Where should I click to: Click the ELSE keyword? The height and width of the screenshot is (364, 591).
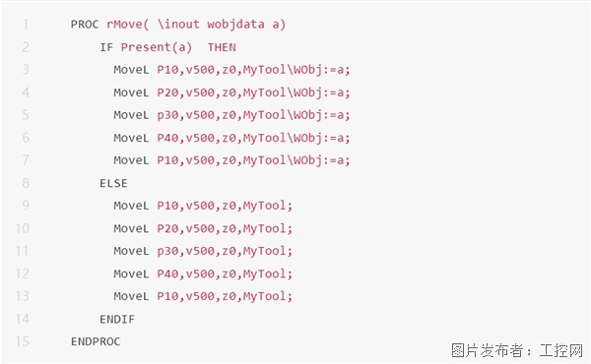113,183
